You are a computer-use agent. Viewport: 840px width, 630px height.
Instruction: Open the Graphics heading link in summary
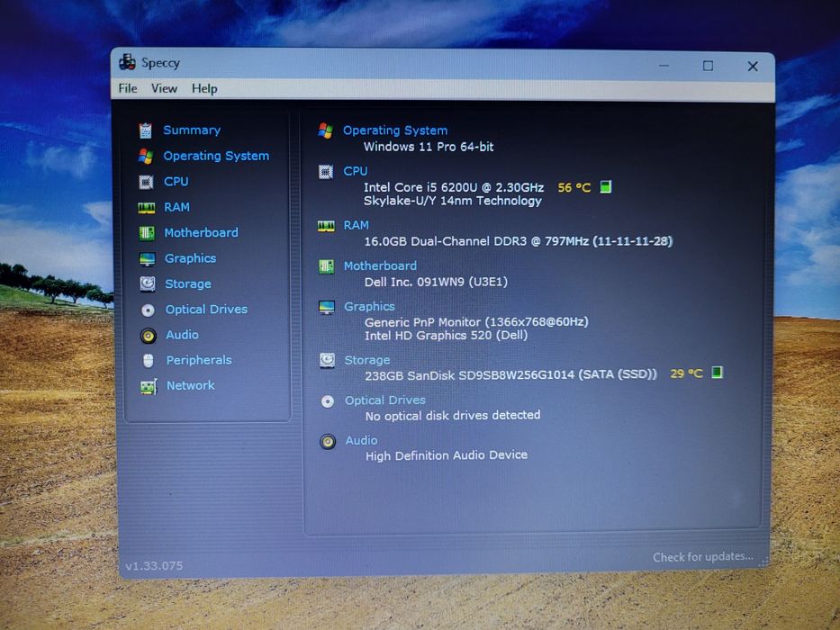pyautogui.click(x=370, y=306)
